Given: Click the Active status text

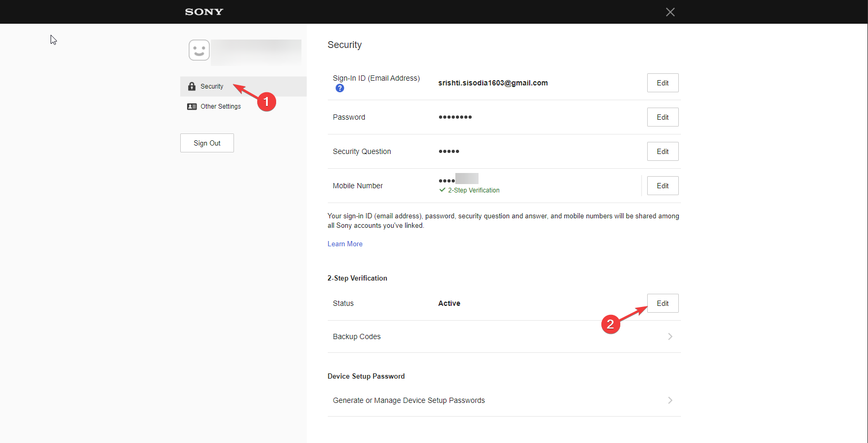Looking at the screenshot, I should pos(449,303).
